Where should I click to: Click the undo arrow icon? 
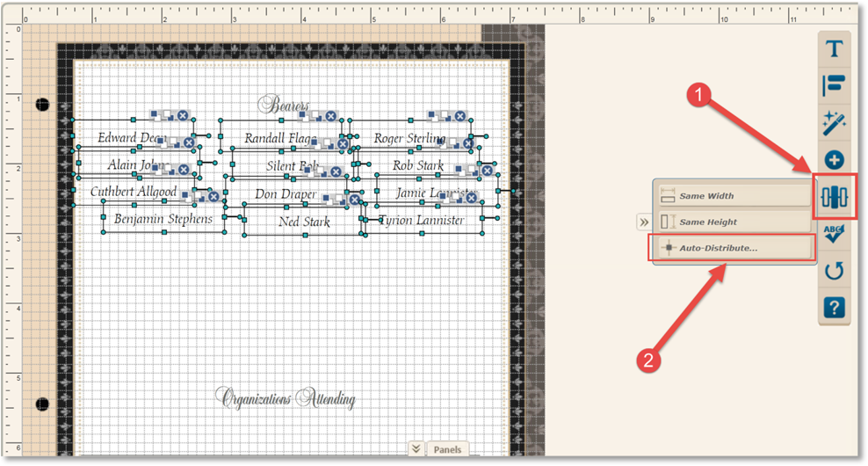click(x=835, y=271)
